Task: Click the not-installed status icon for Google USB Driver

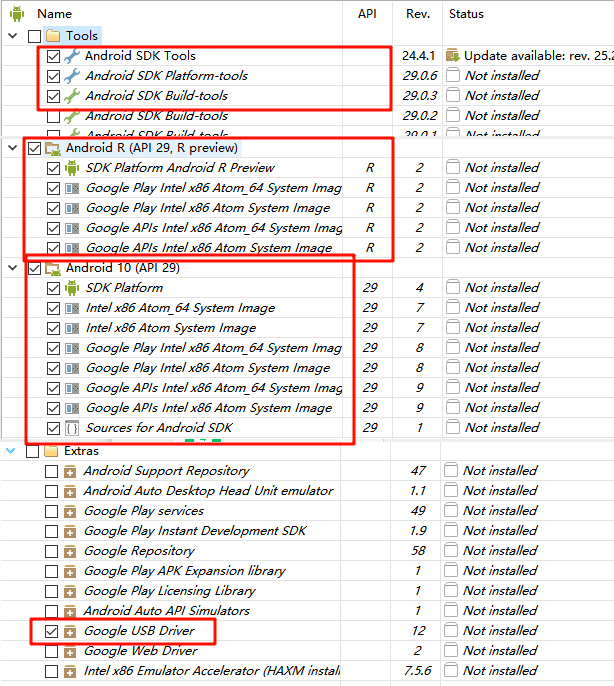Action: 451,630
